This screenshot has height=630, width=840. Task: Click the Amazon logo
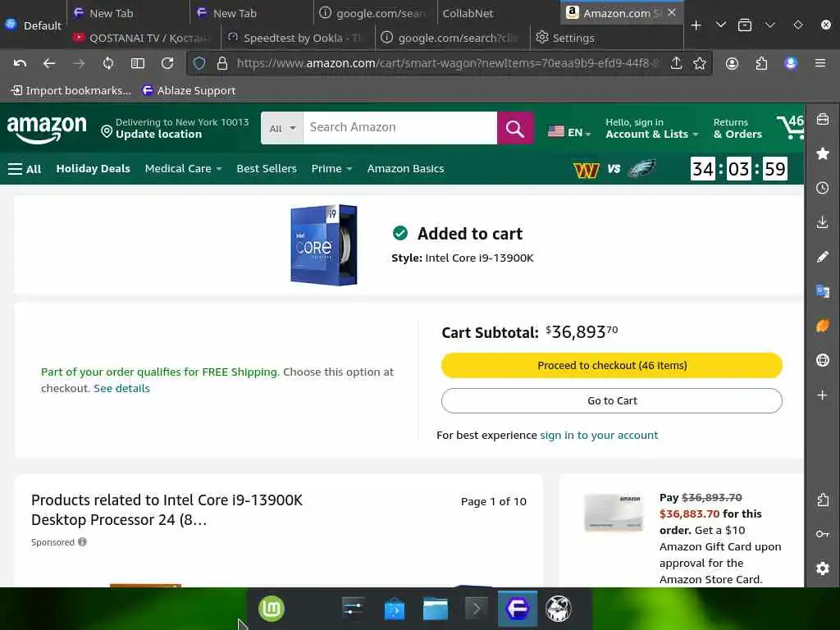(47, 130)
